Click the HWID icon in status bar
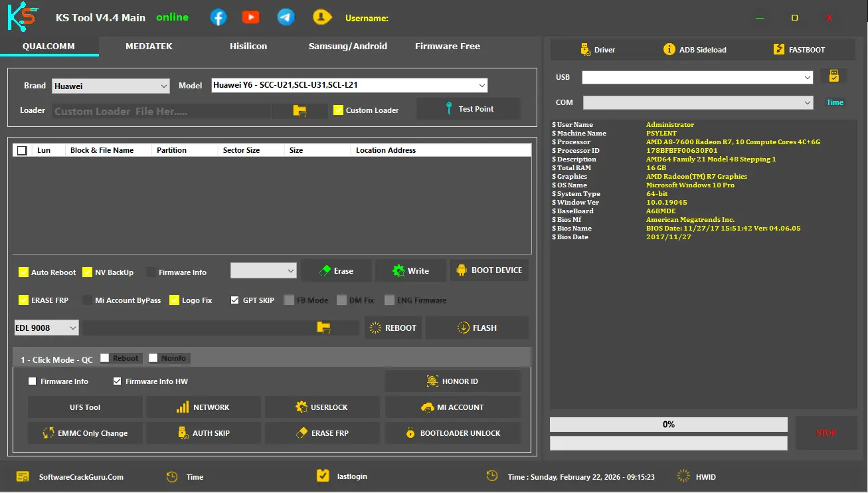 point(683,476)
